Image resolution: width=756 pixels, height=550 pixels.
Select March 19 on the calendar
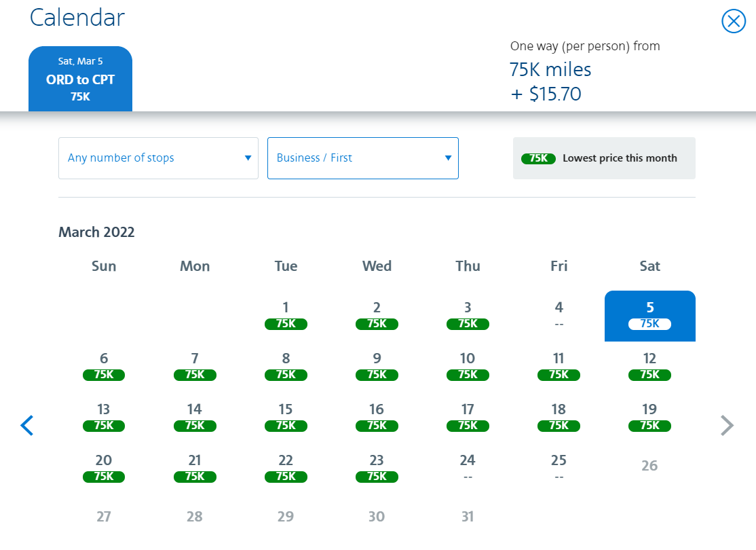point(649,418)
